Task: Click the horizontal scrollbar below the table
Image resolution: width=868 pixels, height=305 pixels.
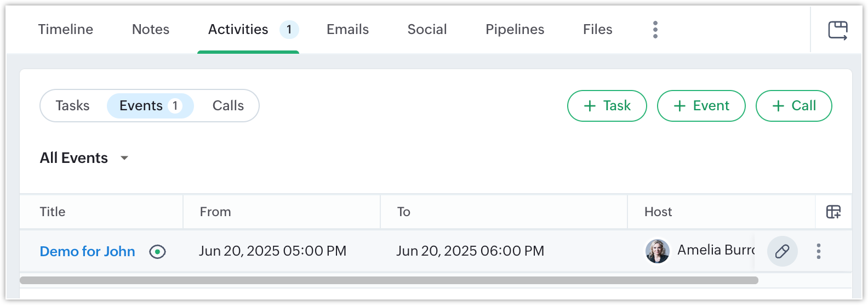Action: click(389, 280)
